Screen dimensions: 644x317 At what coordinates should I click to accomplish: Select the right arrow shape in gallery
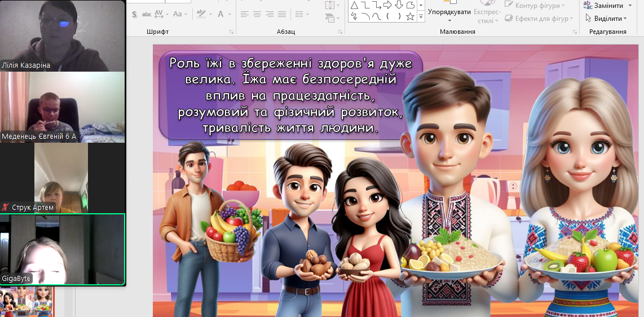(x=388, y=5)
